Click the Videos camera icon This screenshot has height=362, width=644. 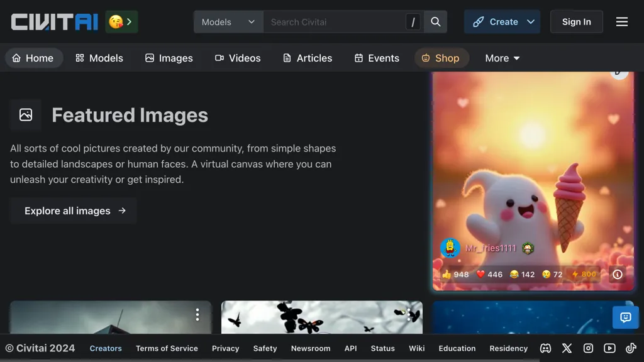point(219,58)
